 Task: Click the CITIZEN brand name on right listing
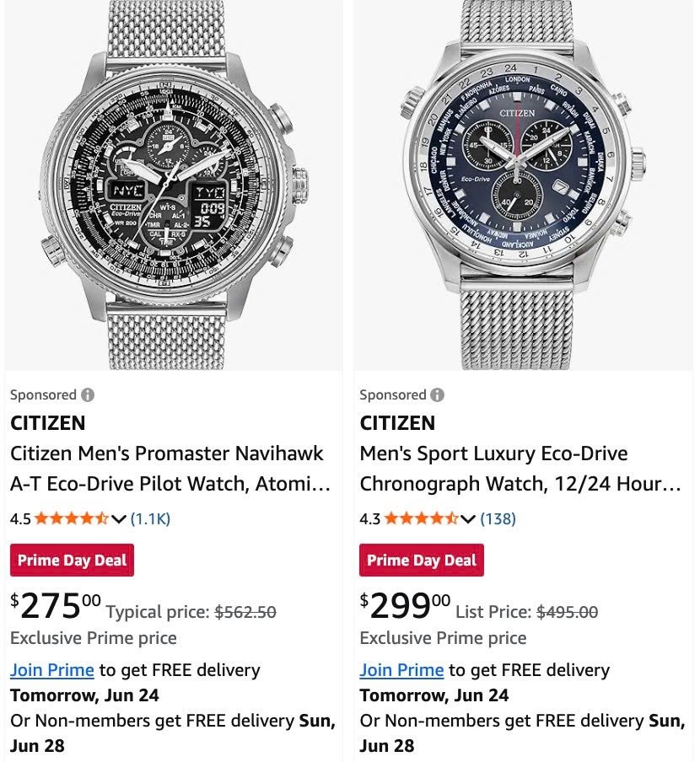[397, 423]
